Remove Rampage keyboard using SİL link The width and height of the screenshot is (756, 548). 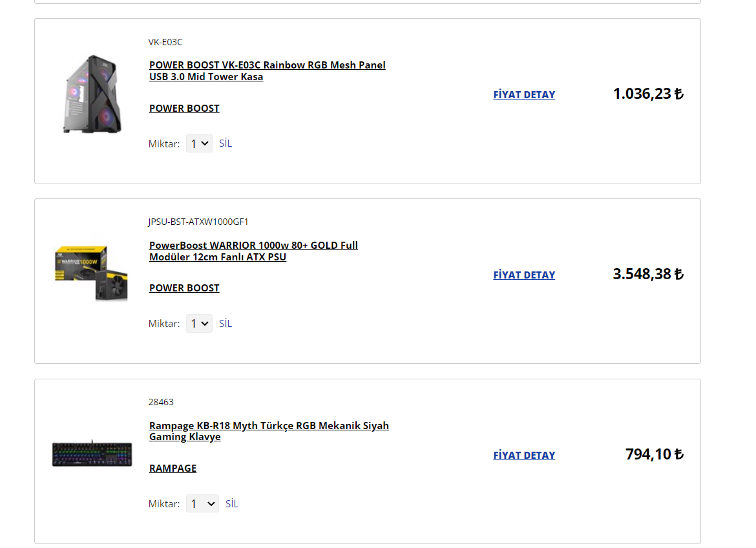pyautogui.click(x=232, y=503)
